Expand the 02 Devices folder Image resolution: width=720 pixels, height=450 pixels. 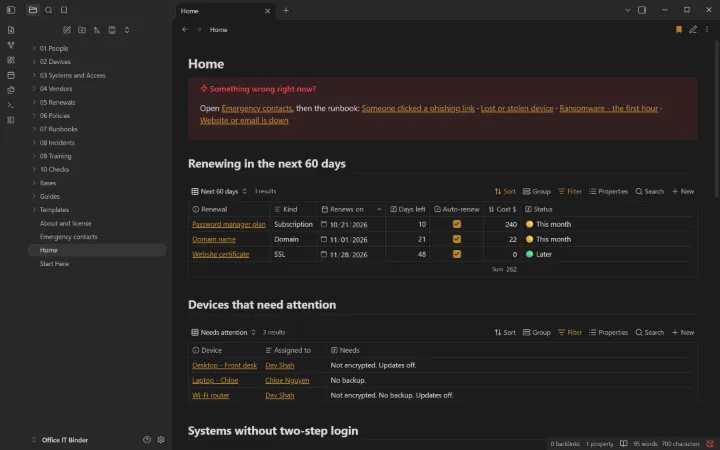coord(55,62)
